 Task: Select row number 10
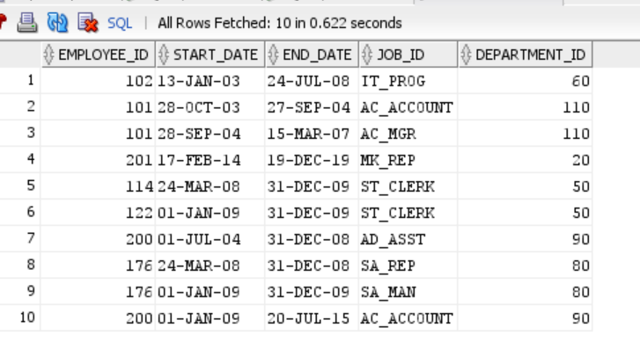point(20,317)
